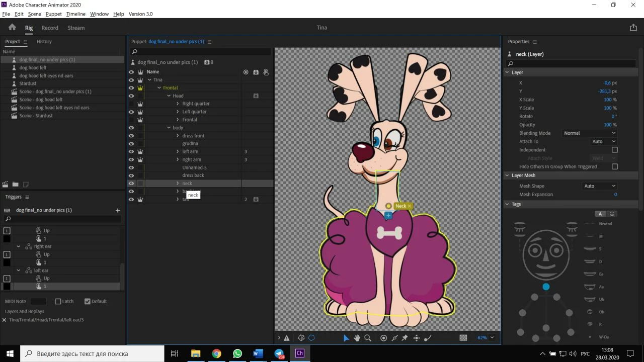
Task: Expand the Right quarter group
Action: coord(178,104)
